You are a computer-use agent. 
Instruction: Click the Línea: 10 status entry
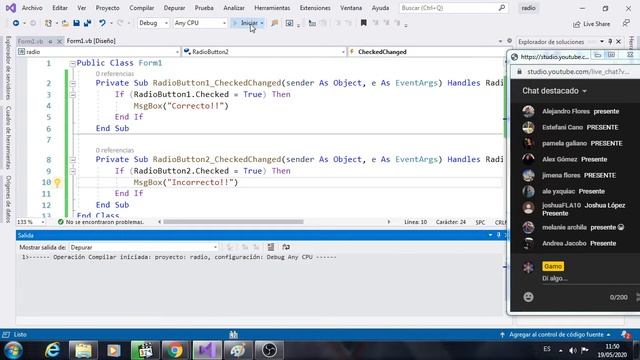(x=416, y=222)
